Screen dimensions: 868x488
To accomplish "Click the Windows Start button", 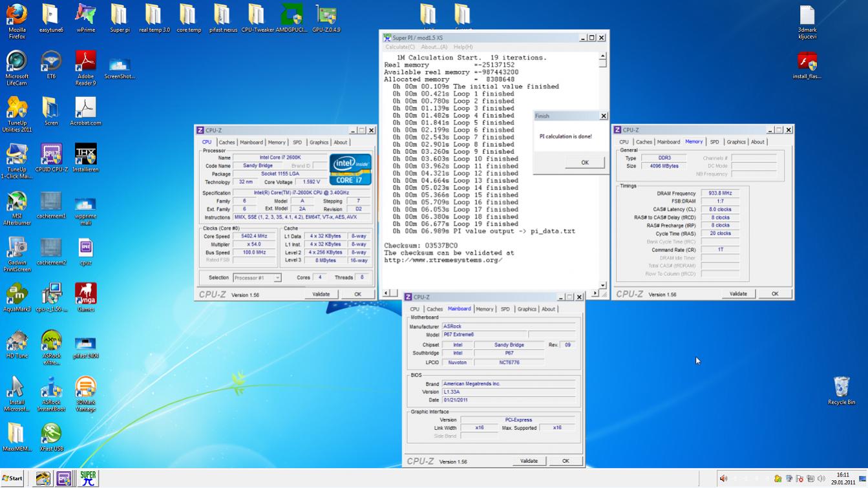I will (12, 478).
